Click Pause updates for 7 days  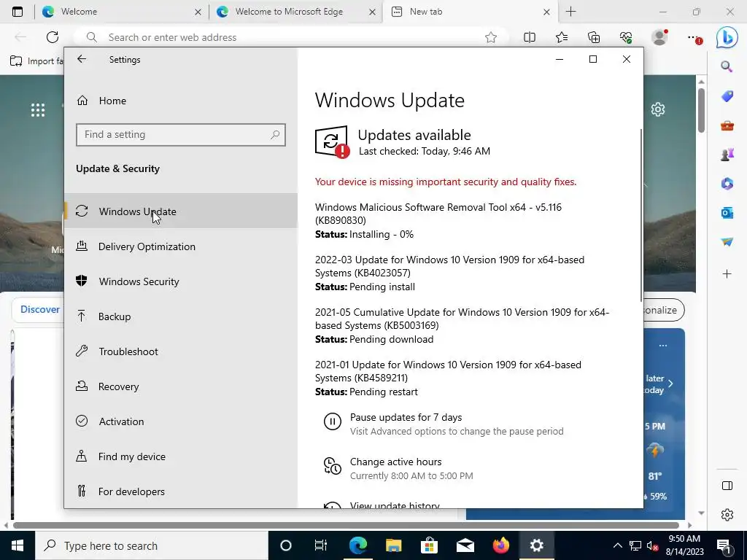coord(406,417)
